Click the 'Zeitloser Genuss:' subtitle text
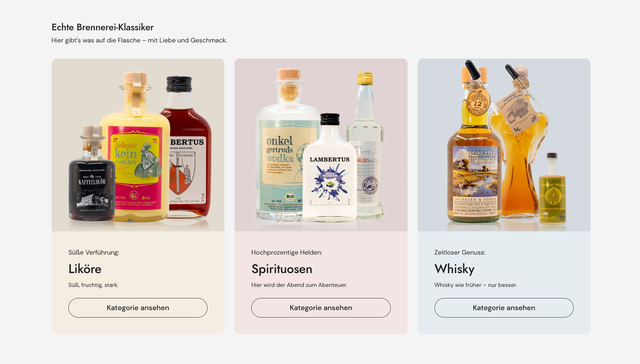Image resolution: width=640 pixels, height=364 pixels. (x=460, y=253)
